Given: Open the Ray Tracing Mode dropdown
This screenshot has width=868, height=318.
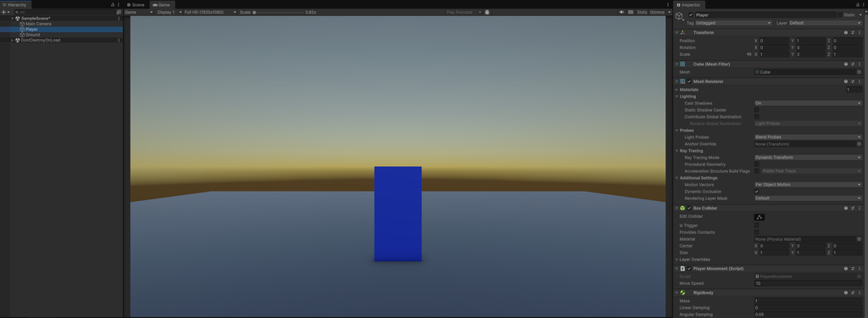Looking at the screenshot, I should point(808,158).
